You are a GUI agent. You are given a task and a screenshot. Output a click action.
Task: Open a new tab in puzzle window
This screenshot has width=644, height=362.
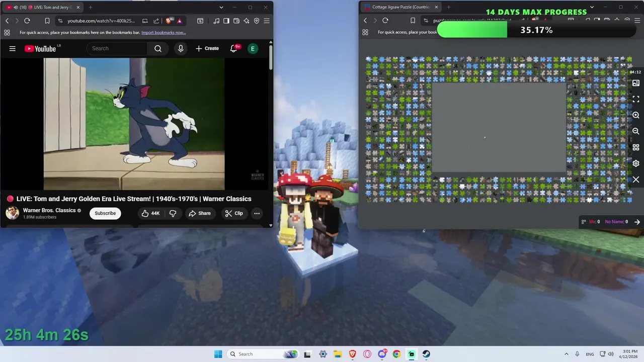click(x=449, y=7)
